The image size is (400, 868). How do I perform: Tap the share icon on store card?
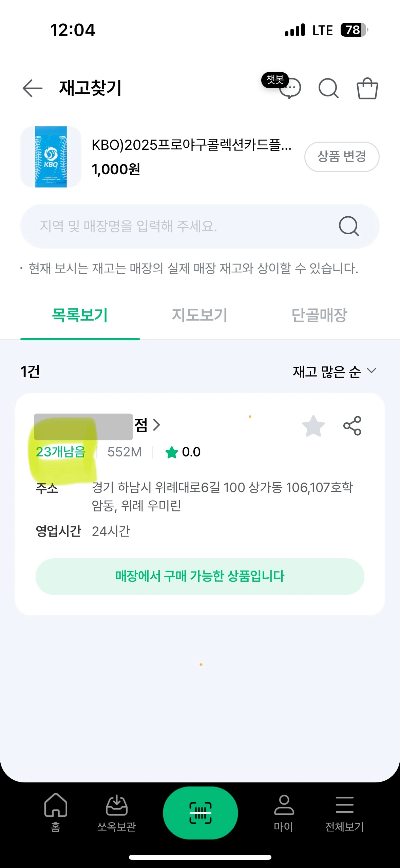pos(352,426)
